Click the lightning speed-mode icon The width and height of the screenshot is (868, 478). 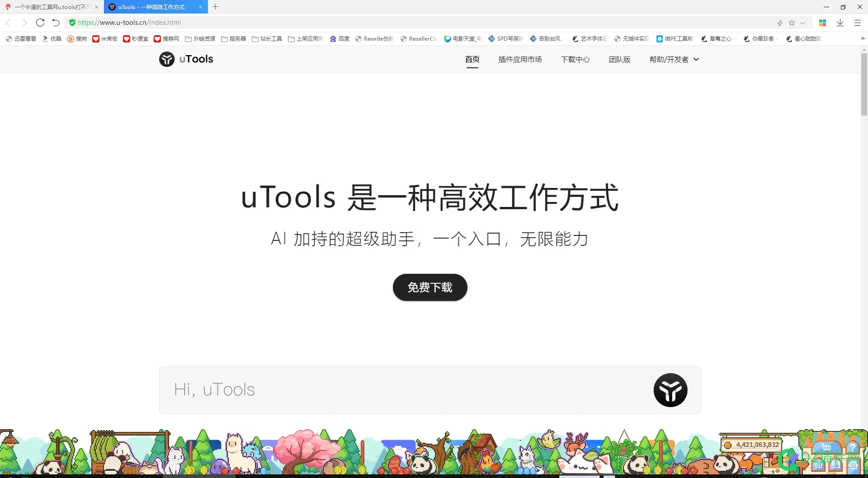(780, 23)
